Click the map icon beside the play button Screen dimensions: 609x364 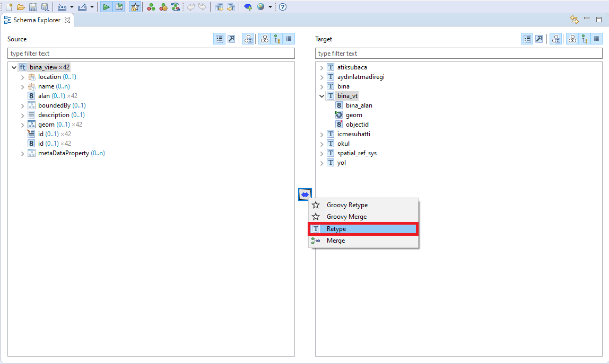(119, 7)
